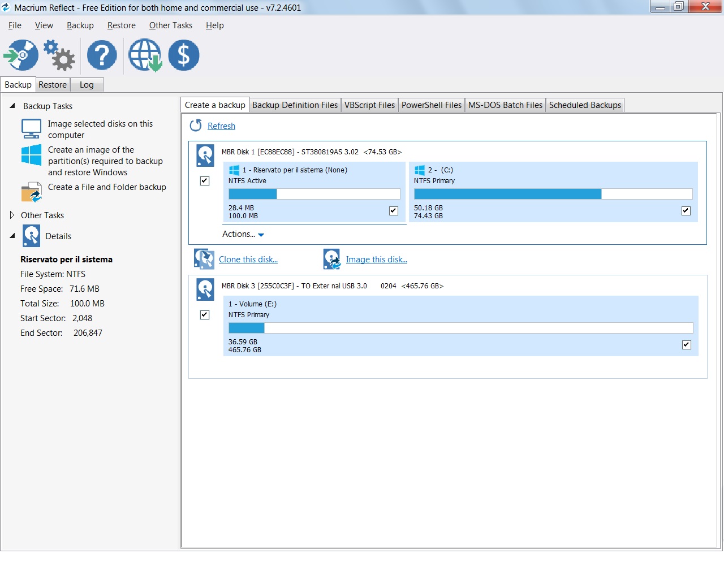Click the globe download update icon
Screen dimensions: 724x588
pyautogui.click(x=145, y=55)
